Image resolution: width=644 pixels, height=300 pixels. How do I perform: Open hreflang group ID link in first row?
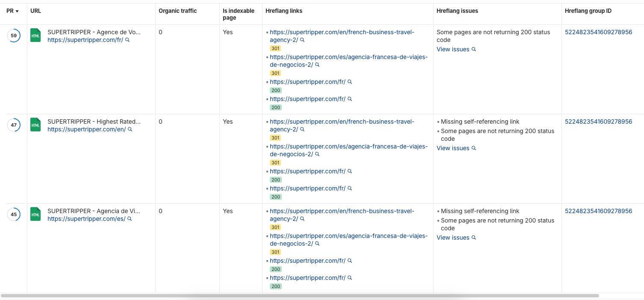[598, 32]
